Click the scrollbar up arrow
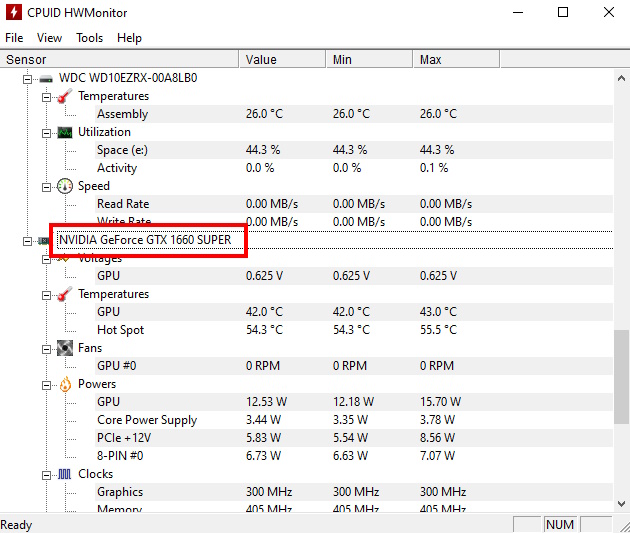630x533 pixels. click(x=622, y=78)
